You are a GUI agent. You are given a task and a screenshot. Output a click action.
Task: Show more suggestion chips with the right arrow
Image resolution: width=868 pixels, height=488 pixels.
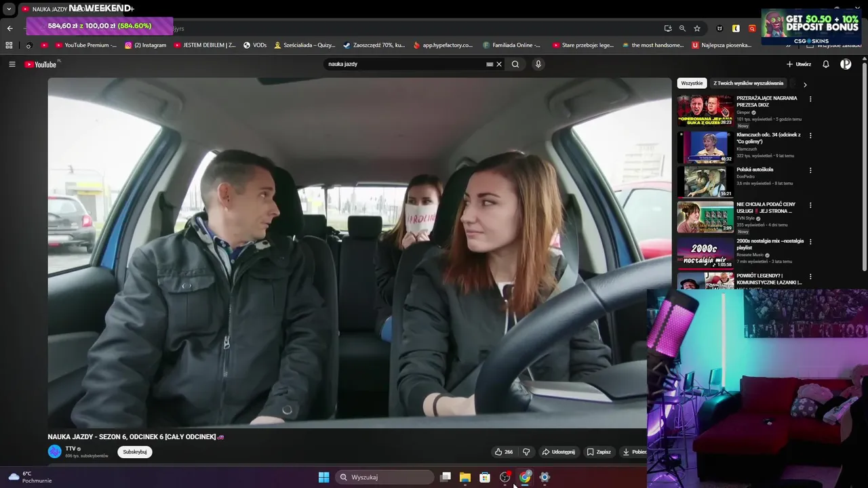pos(805,85)
